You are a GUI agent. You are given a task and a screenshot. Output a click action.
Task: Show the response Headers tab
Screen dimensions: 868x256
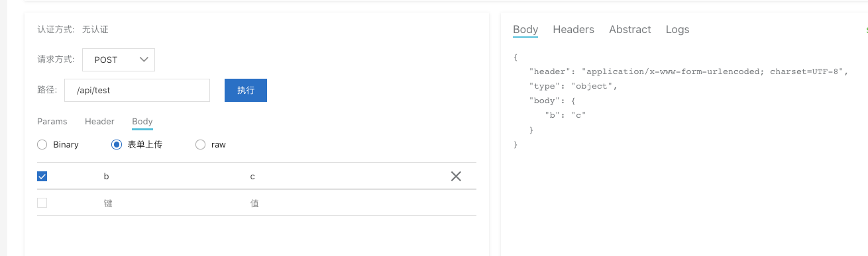[574, 29]
